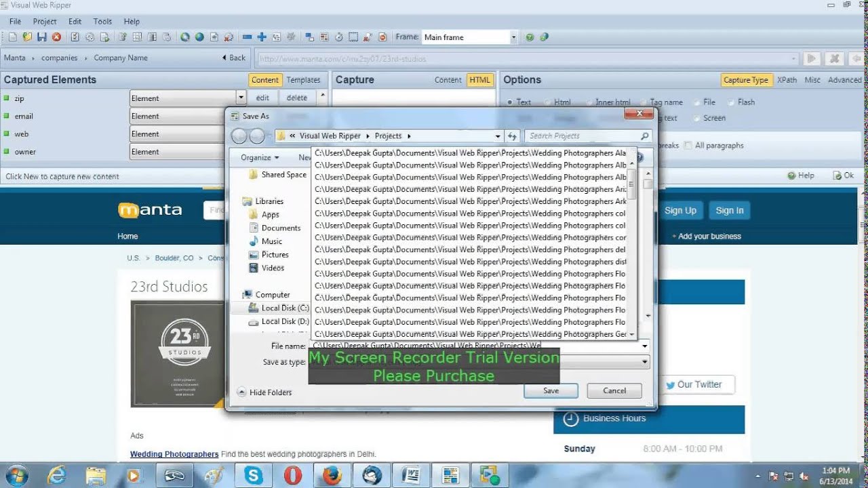The image size is (868, 488).
Task: Open the File menu
Action: pyautogui.click(x=15, y=21)
